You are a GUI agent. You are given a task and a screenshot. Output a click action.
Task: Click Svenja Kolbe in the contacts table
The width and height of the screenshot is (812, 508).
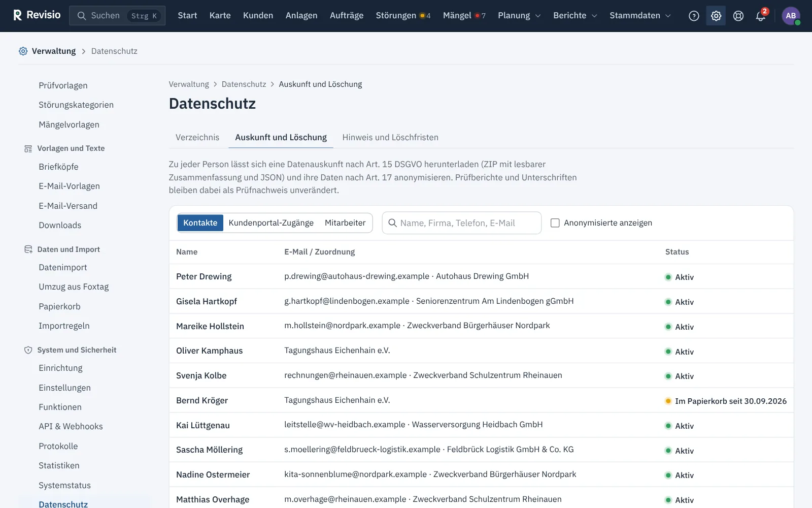point(201,375)
